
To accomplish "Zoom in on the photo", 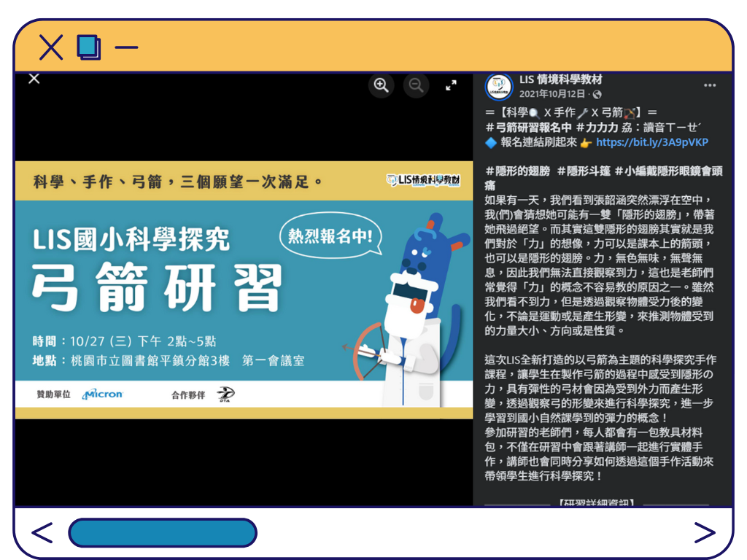I will (381, 85).
